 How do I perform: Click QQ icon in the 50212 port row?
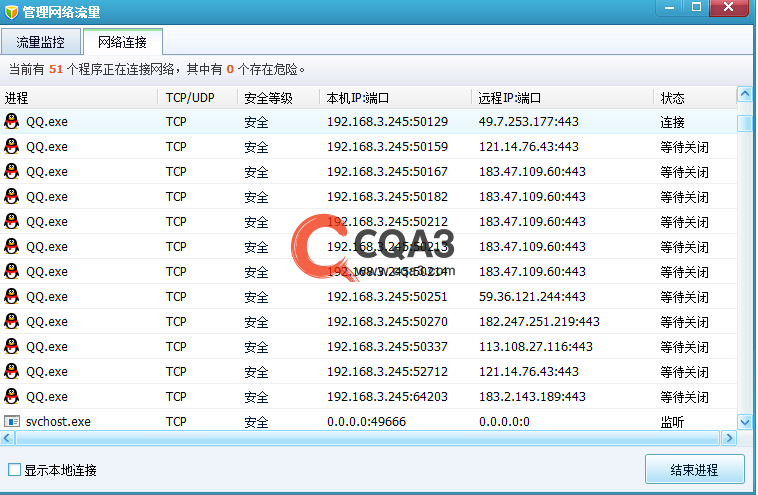point(12,221)
